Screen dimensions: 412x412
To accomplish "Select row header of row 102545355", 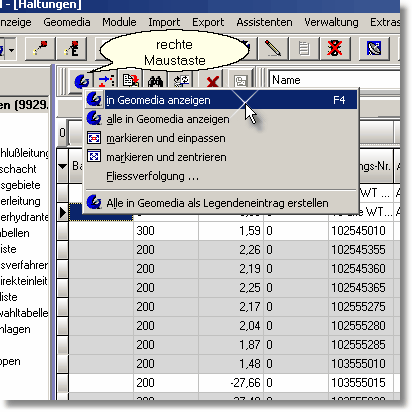I will 62,250.
